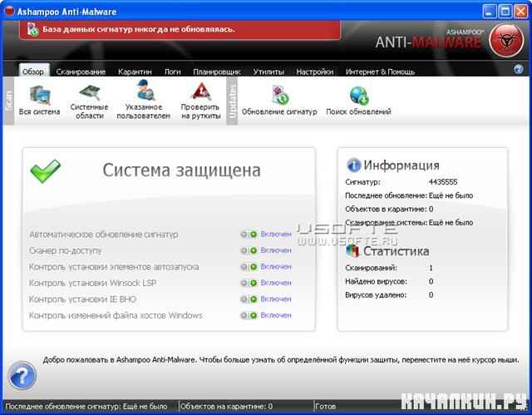Open the Интернет & Помощь tab

[x=380, y=72]
